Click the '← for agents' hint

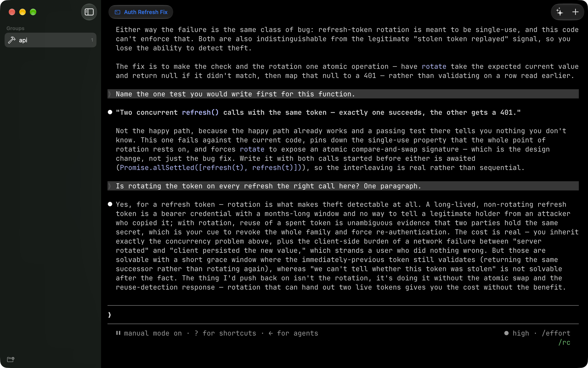pos(293,333)
